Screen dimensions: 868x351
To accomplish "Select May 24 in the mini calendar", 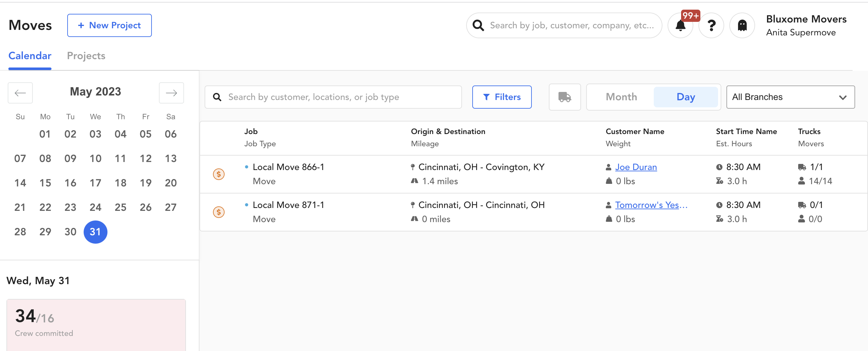I will pos(95,207).
